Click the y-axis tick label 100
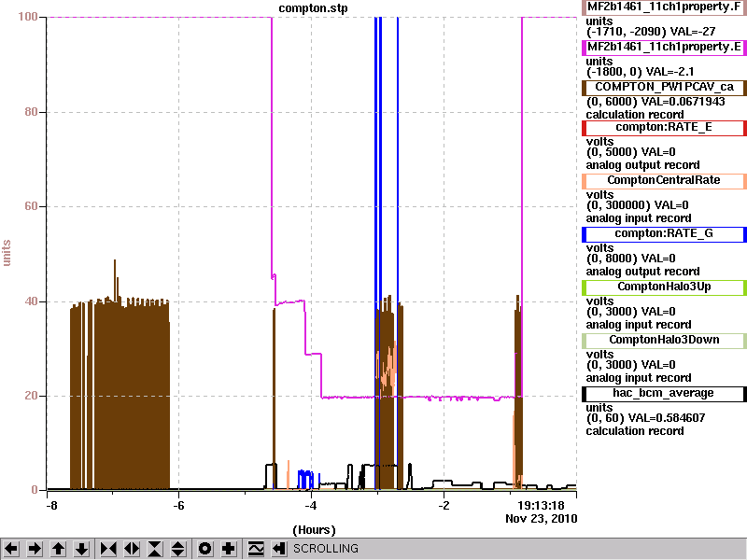747x560 pixels. click(x=28, y=17)
